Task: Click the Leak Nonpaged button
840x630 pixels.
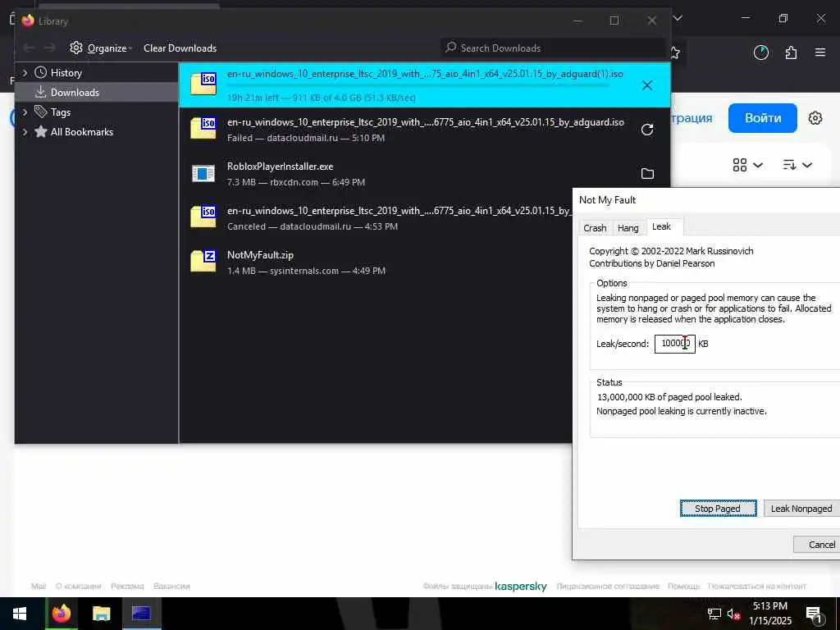Action: [x=801, y=509]
